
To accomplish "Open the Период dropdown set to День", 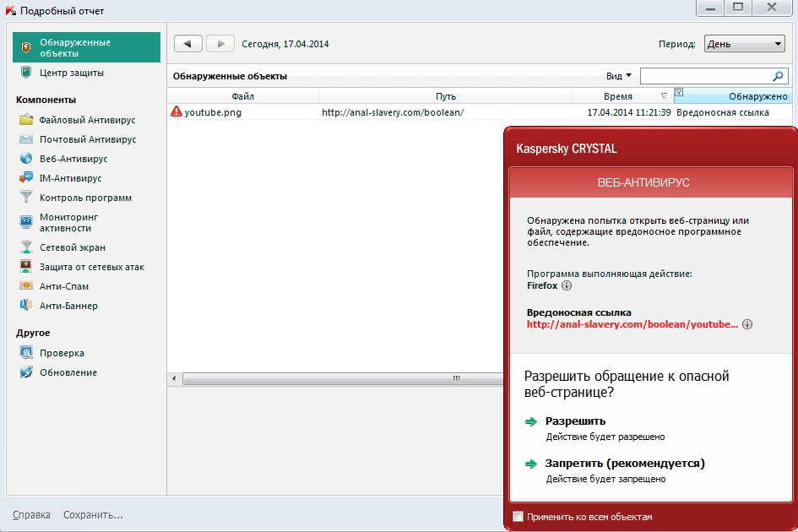I will [x=744, y=44].
